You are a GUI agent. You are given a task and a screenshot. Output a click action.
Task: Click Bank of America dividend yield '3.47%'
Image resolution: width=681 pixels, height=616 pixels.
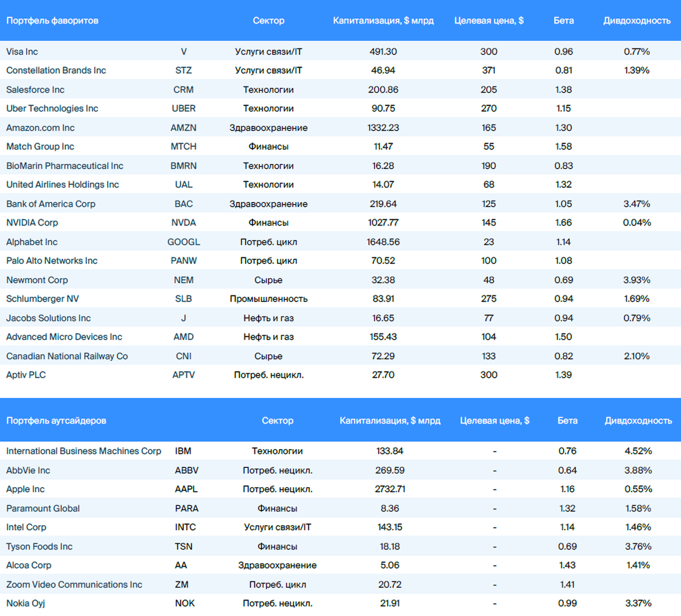(637, 204)
